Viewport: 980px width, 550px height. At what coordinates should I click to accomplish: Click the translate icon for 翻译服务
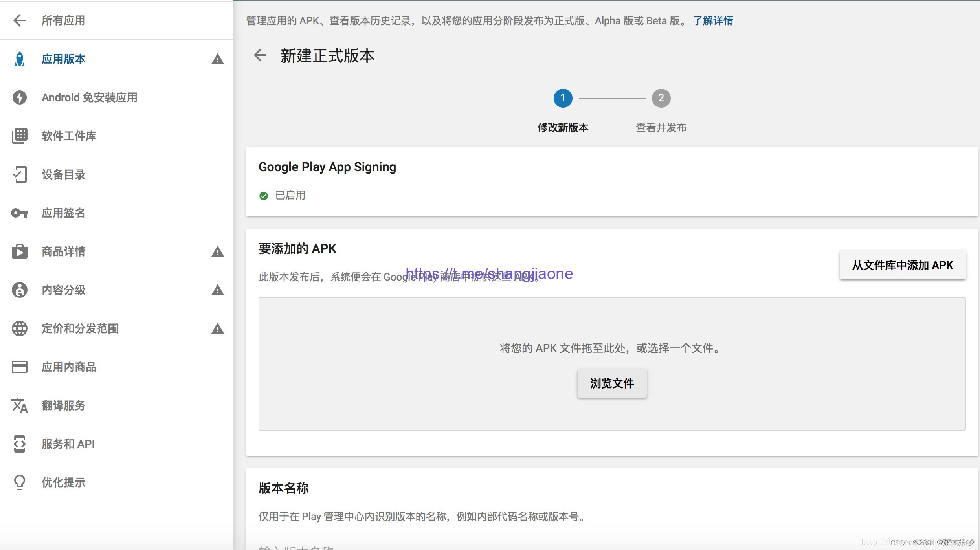click(x=20, y=405)
